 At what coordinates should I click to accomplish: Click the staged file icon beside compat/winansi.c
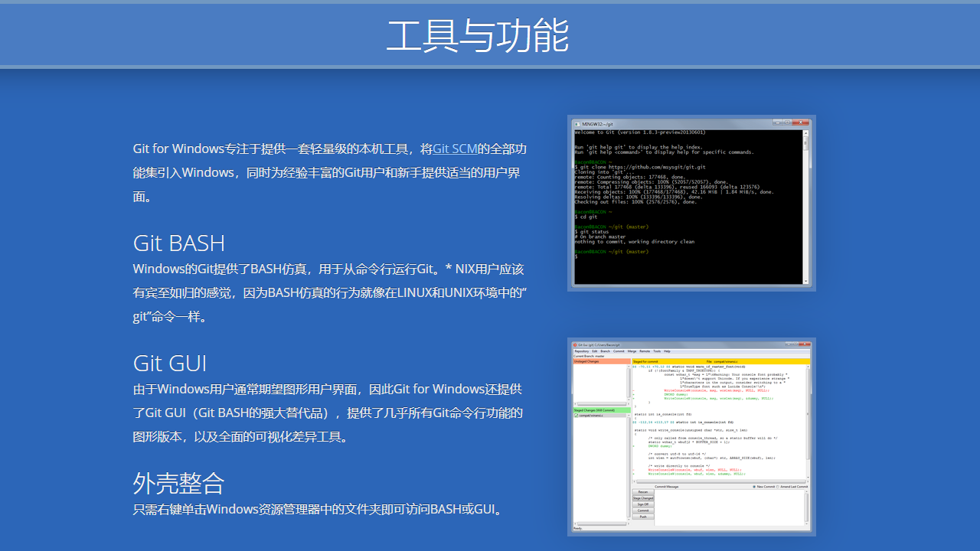tap(577, 416)
